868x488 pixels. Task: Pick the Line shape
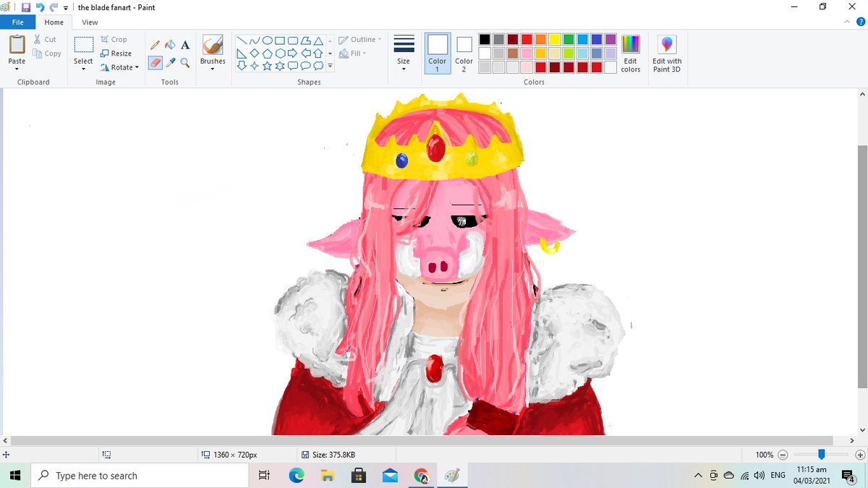coord(242,40)
